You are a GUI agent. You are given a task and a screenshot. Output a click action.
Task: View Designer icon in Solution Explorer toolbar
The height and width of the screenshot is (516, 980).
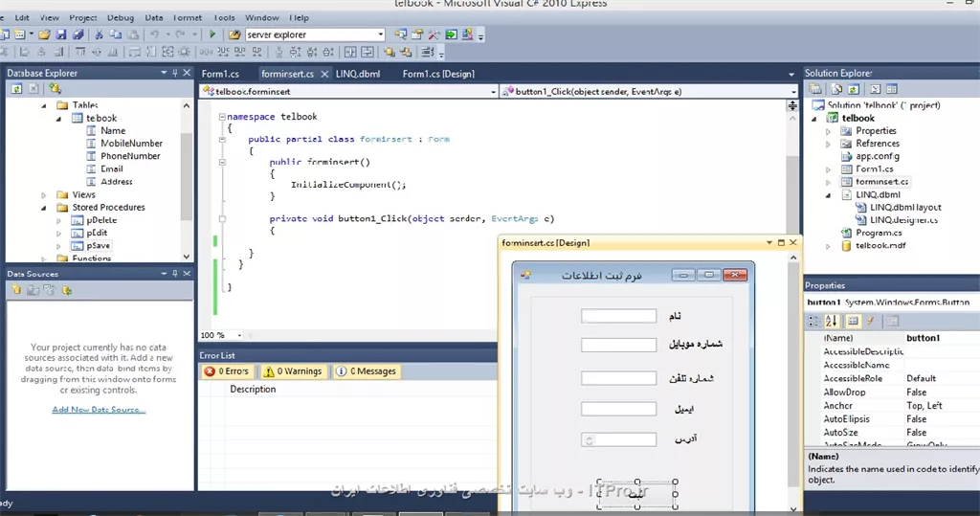[892, 89]
